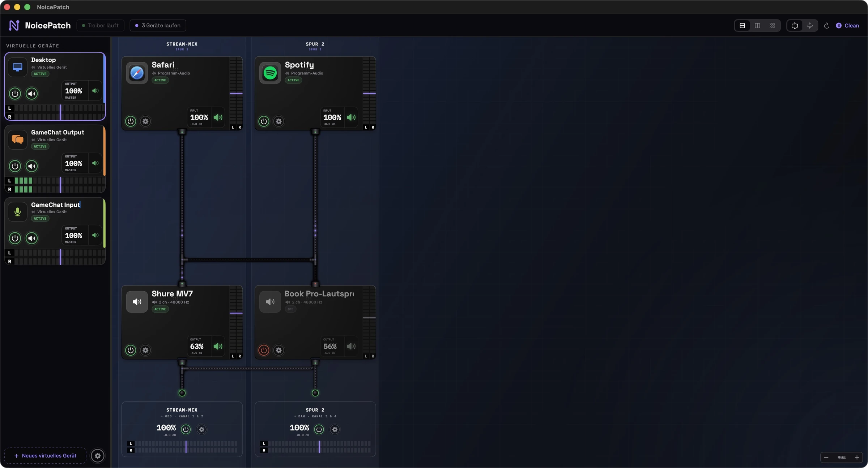Open the Clean profile menu
The image size is (868, 468).
pyautogui.click(x=847, y=26)
